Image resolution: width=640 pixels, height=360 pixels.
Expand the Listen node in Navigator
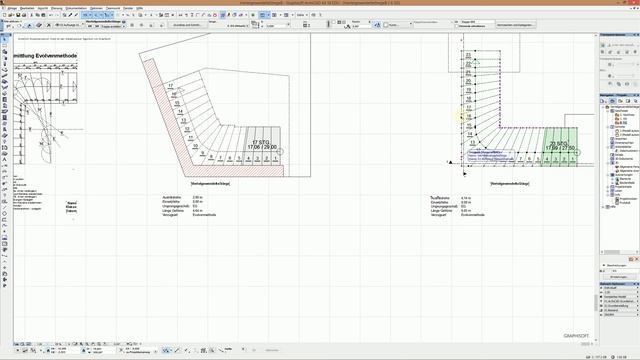pyautogui.click(x=608, y=191)
